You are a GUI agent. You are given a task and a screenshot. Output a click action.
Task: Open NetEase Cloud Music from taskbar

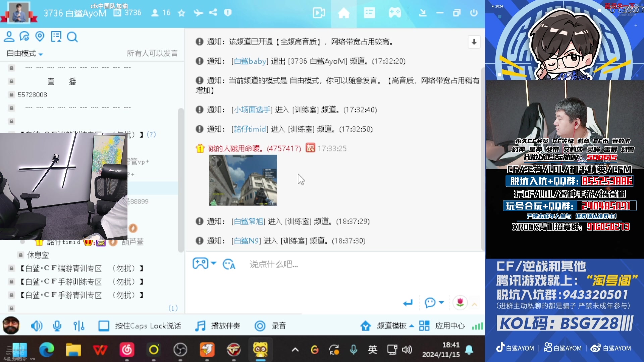click(x=127, y=350)
